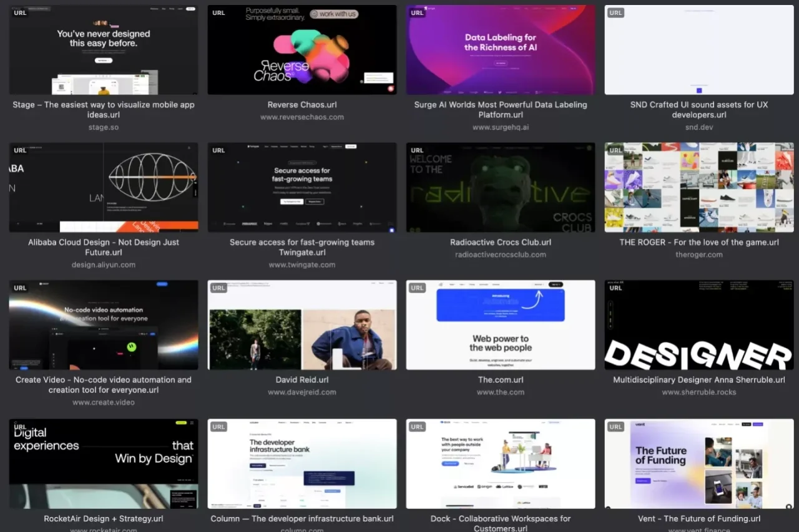Screen dimensions: 799x532
Task: Open the Stage mobile app ideas thumbnail
Action: [x=104, y=50]
